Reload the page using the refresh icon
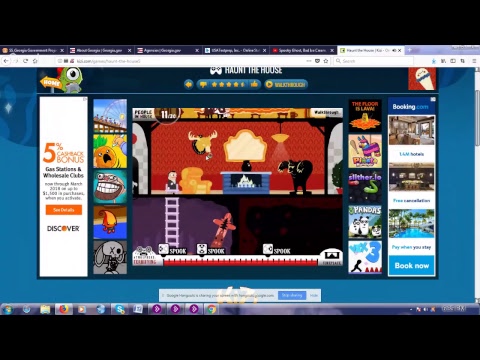This screenshot has height=360, width=480. pyautogui.click(x=25, y=61)
